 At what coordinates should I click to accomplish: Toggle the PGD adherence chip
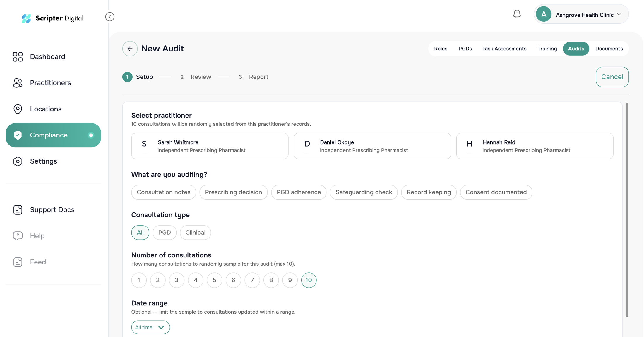click(299, 192)
